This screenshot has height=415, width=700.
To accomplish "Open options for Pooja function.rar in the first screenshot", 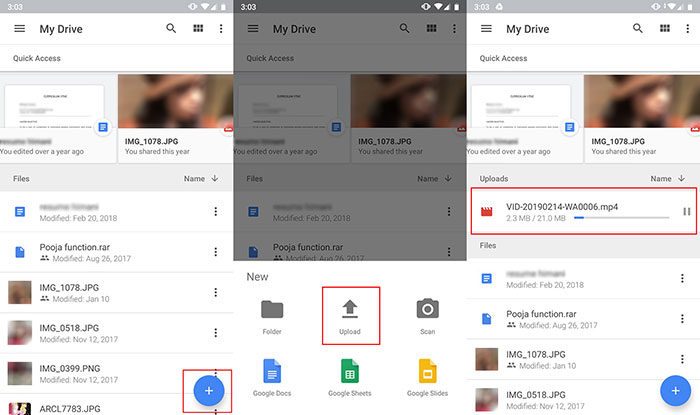I will 216,252.
